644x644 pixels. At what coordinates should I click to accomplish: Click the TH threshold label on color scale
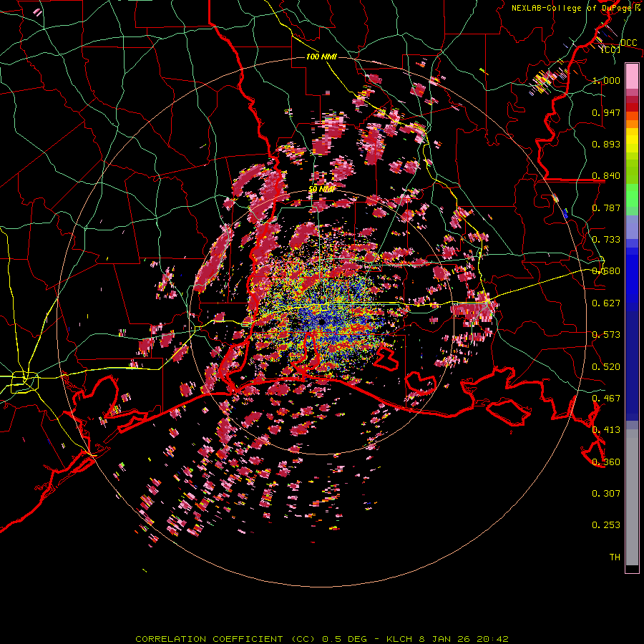click(x=615, y=557)
